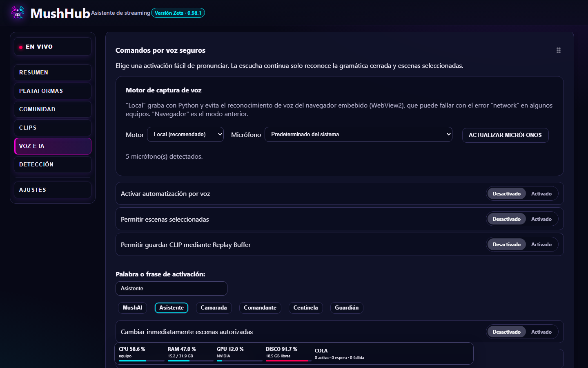Open the CLIPS section

tap(53, 128)
